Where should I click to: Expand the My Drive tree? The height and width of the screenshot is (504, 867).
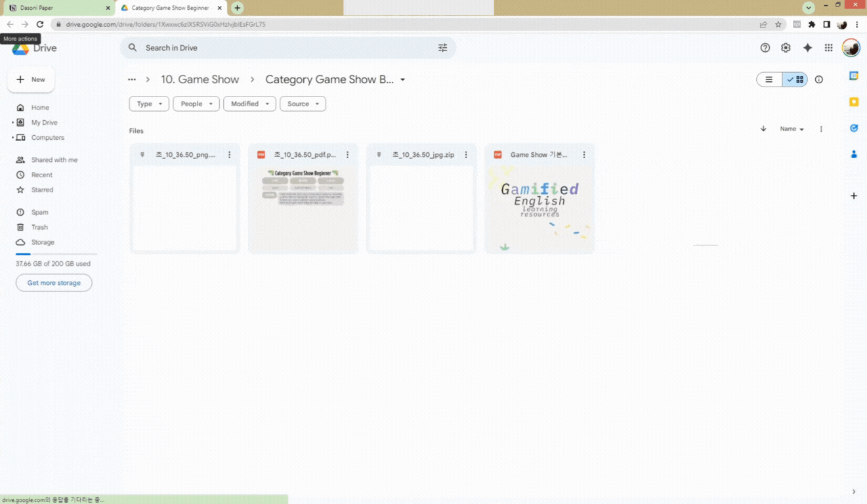(12, 123)
